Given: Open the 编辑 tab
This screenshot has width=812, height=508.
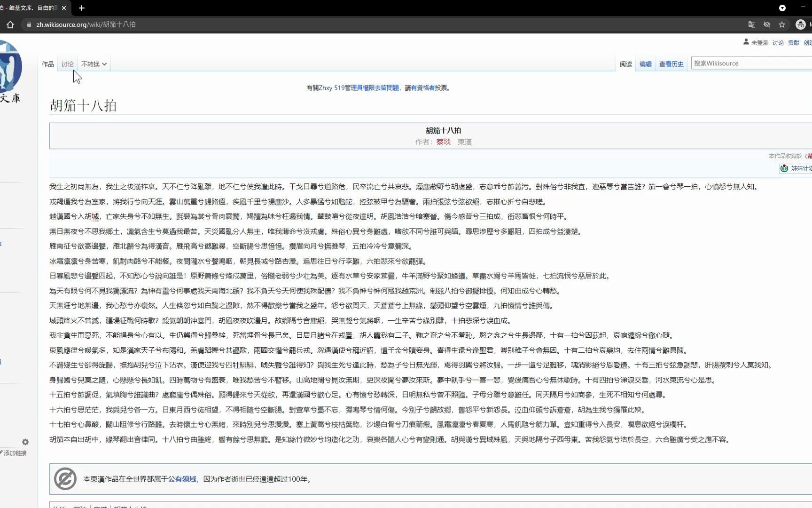Looking at the screenshot, I should point(646,64).
